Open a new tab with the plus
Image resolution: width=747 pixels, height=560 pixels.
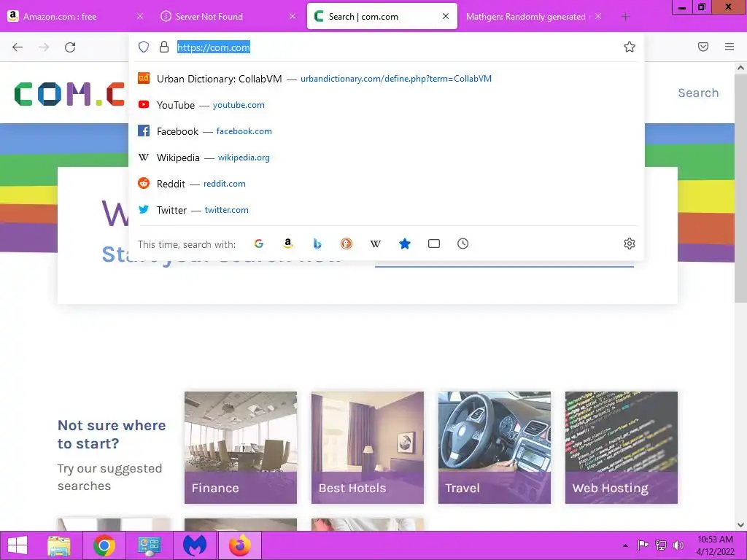625,17
